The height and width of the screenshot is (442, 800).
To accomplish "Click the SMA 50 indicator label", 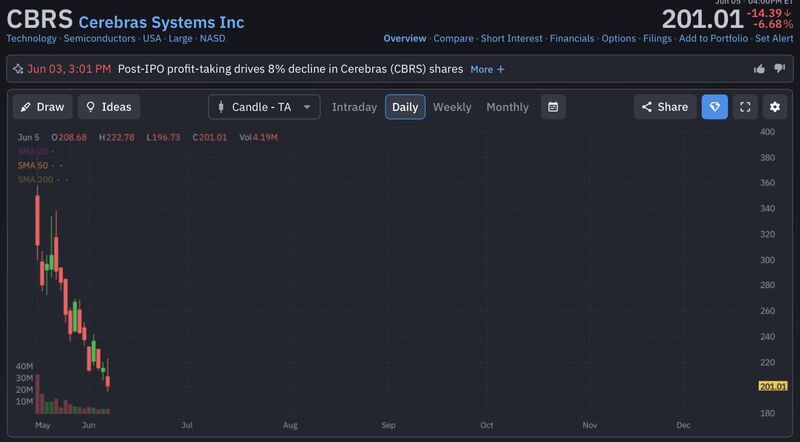I will coord(33,165).
